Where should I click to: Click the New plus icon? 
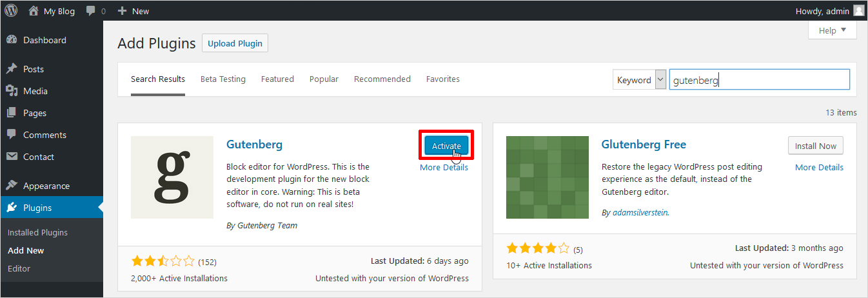pyautogui.click(x=122, y=11)
